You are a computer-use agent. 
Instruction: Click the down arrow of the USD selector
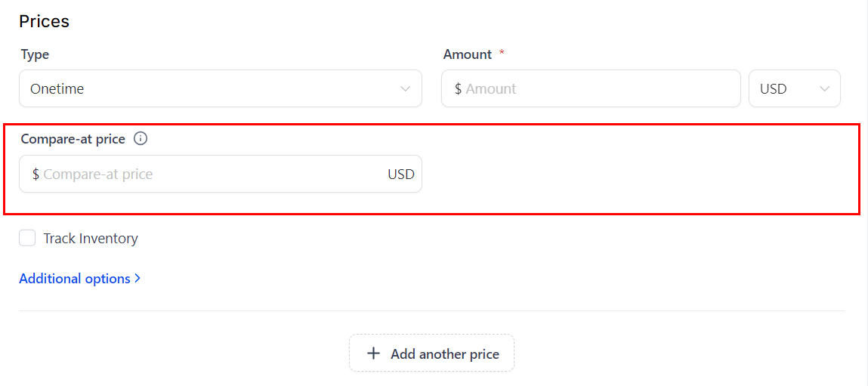824,89
